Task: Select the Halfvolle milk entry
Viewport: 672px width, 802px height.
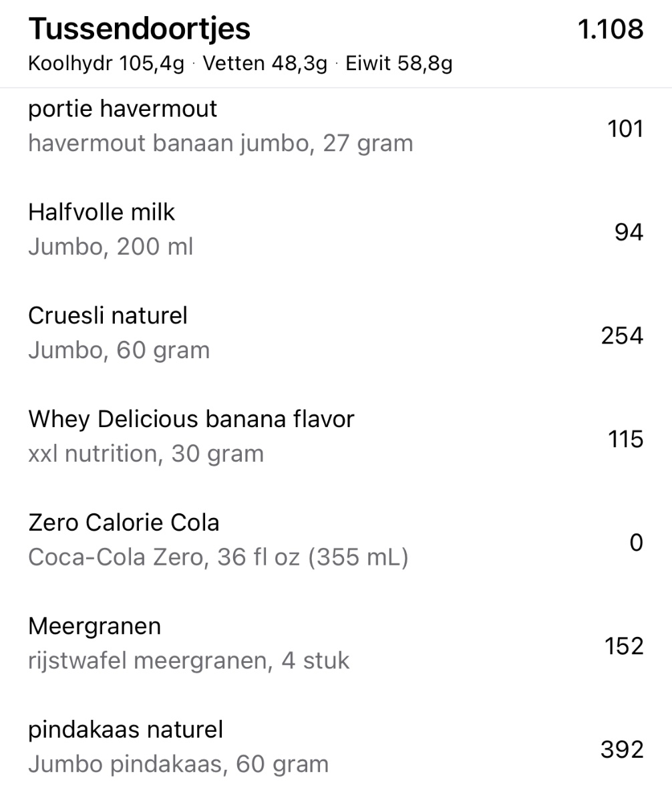Action: click(x=102, y=213)
